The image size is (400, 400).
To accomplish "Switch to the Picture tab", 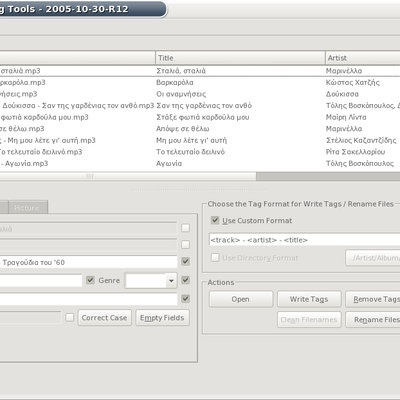I will pyautogui.click(x=28, y=207).
